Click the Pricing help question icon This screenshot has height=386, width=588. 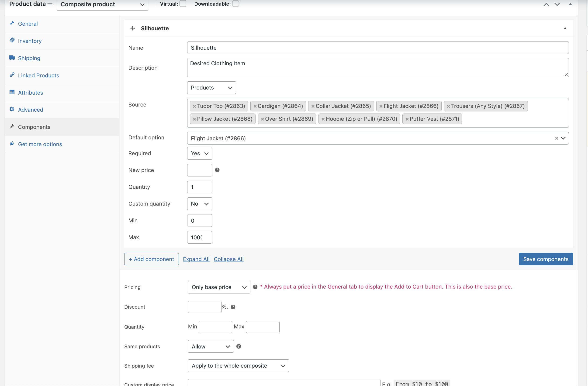point(255,287)
